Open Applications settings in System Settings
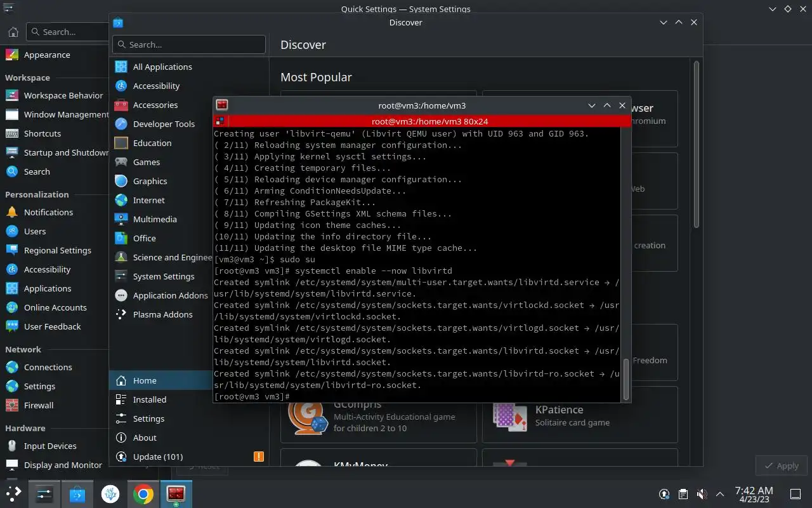The width and height of the screenshot is (812, 508). click(x=55, y=288)
